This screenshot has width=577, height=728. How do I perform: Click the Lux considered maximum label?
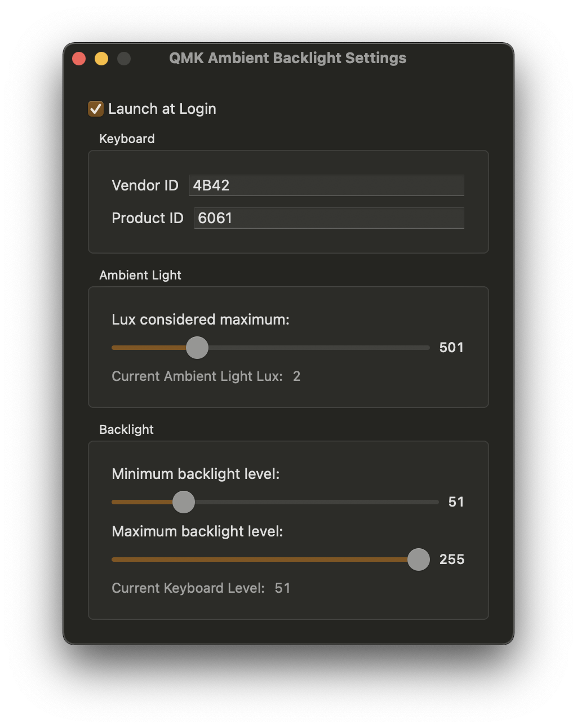pyautogui.click(x=201, y=319)
